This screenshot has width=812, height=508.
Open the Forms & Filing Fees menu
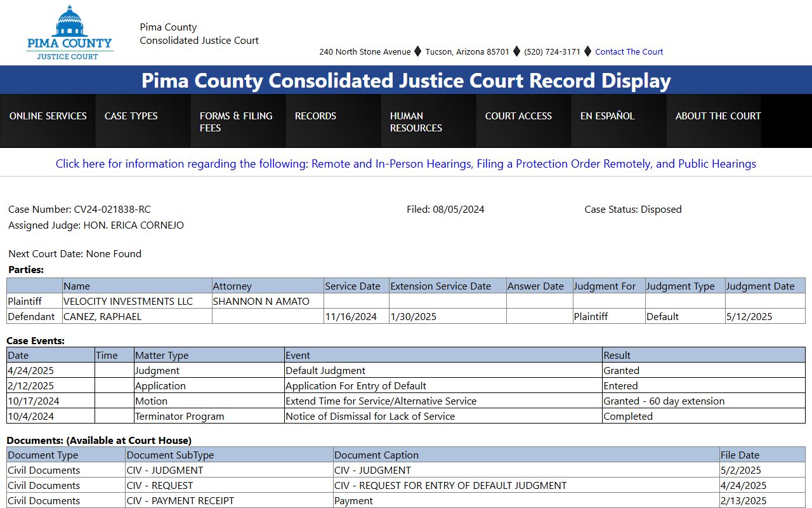[x=238, y=121]
